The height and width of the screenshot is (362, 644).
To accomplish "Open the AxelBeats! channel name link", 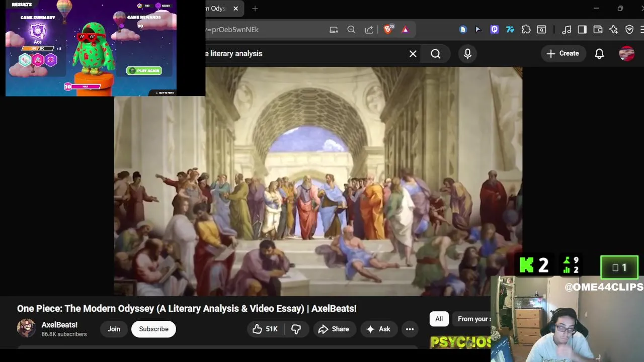I will point(59,325).
